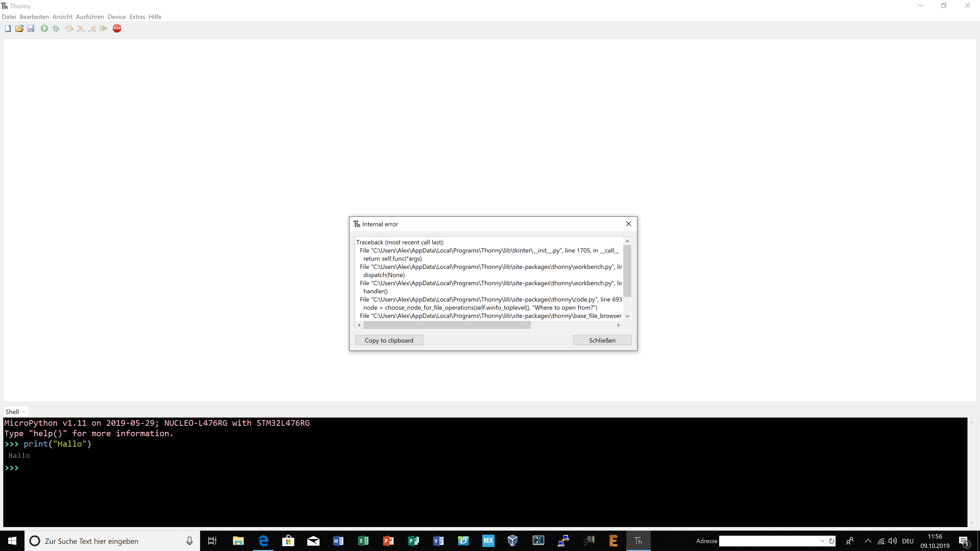Step over the current line
Image resolution: width=980 pixels, height=551 pixels.
69,28
